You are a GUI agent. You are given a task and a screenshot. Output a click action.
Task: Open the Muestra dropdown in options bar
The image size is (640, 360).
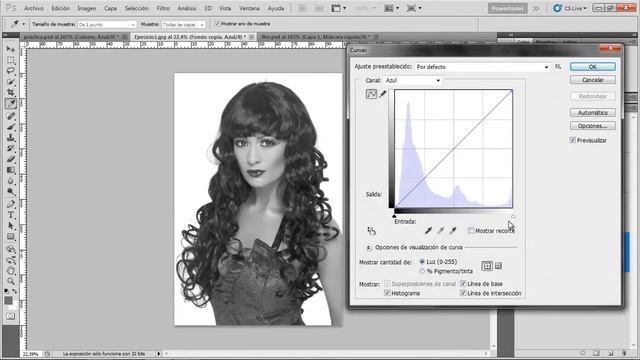pos(184,24)
